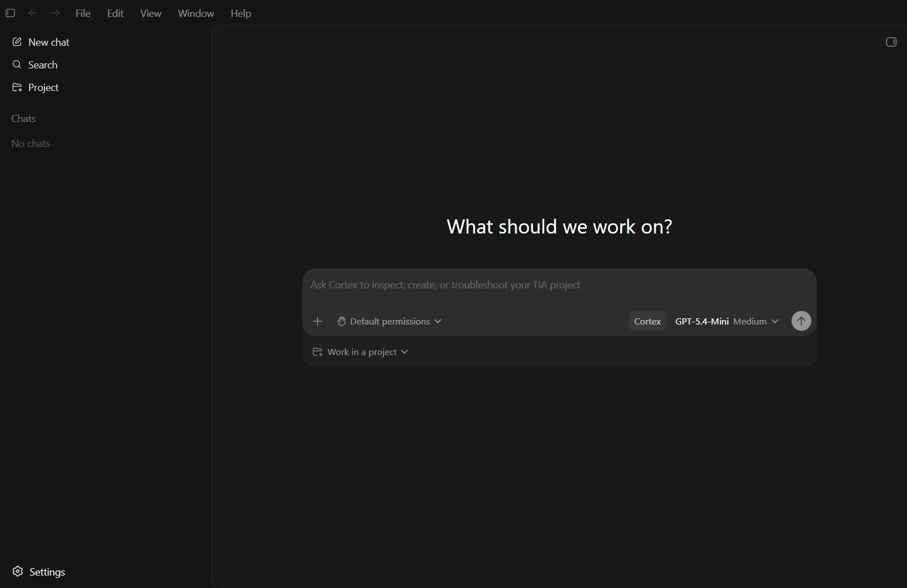Send the message with arrow button
This screenshot has width=907, height=588.
coord(801,321)
